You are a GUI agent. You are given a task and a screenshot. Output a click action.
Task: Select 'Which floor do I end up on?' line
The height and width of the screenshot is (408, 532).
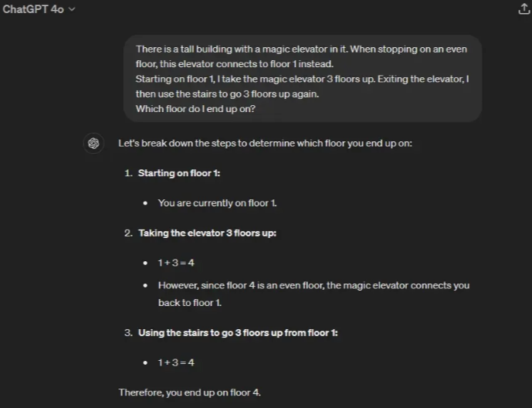click(195, 108)
